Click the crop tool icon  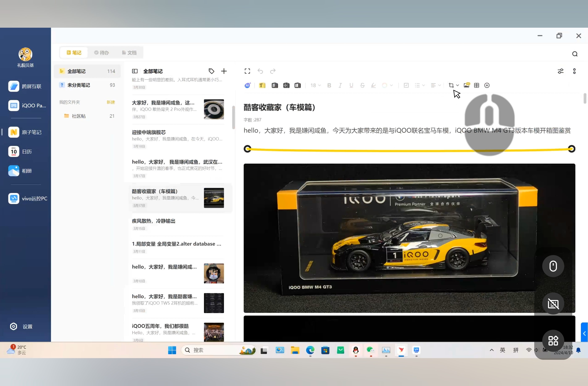[451, 85]
